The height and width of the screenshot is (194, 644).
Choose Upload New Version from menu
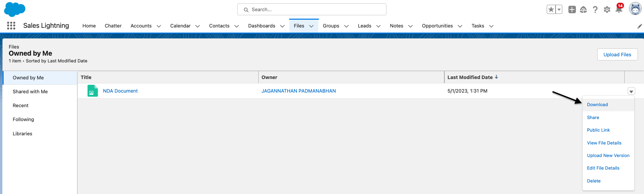608,155
